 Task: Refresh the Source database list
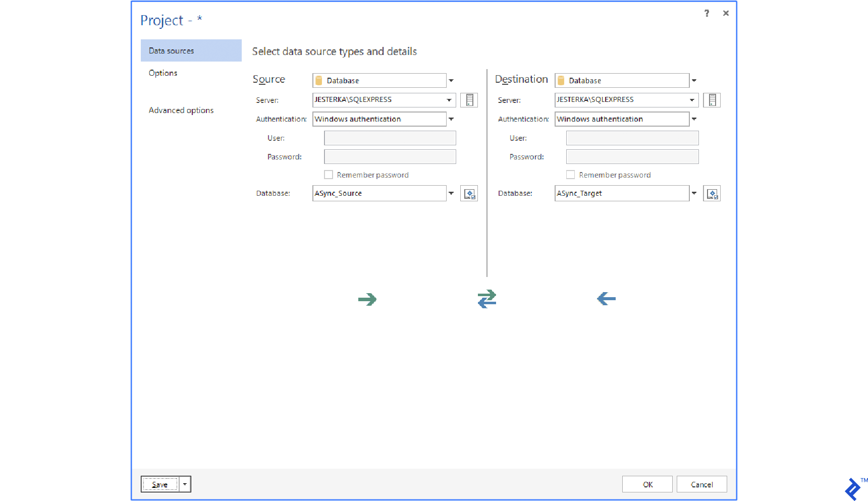469,193
